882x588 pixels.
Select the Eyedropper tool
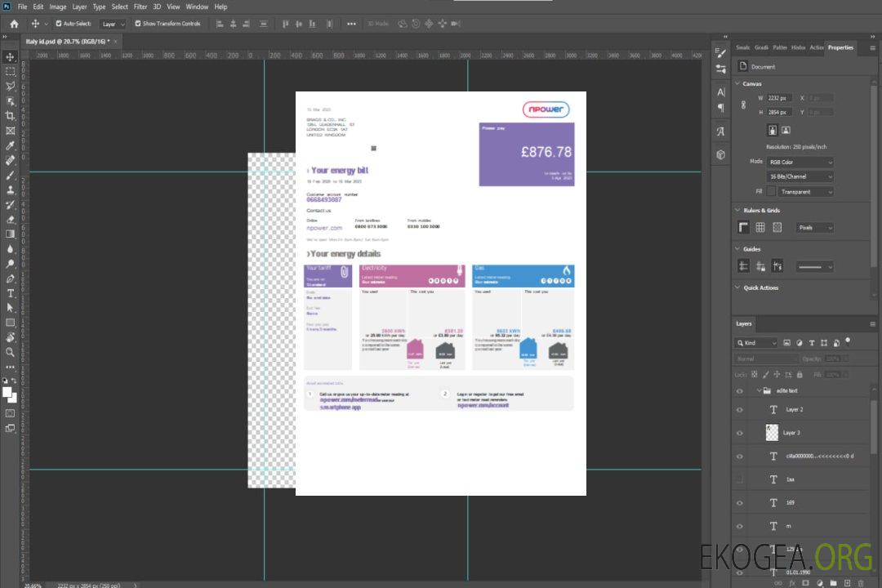[11, 145]
